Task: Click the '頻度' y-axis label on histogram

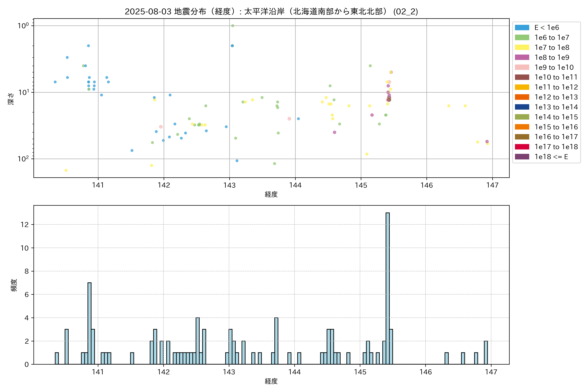Action: pyautogui.click(x=14, y=285)
